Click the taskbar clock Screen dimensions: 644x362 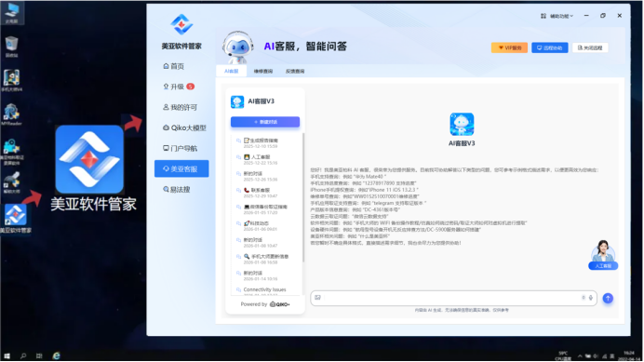coord(629,355)
